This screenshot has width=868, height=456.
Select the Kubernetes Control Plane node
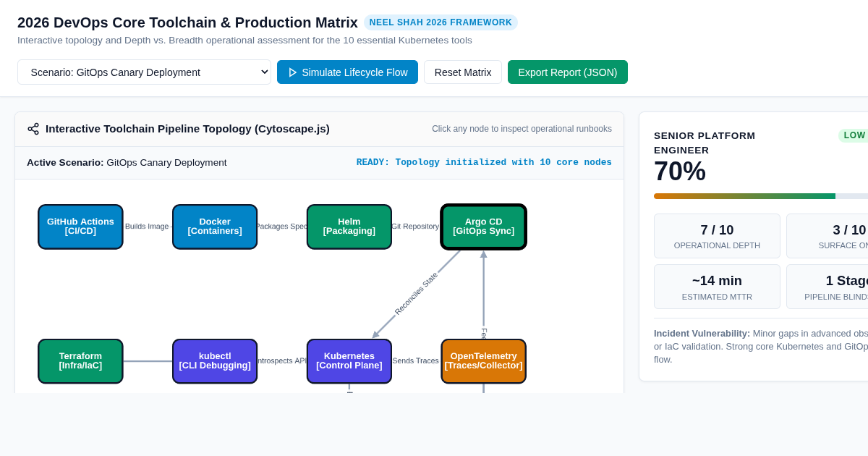click(x=349, y=361)
